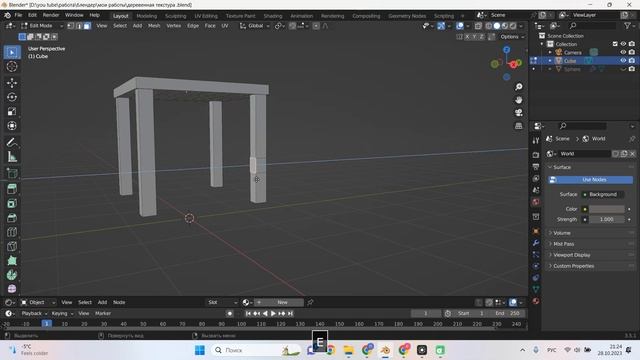Switch to Shading workspace tab

[x=273, y=16]
